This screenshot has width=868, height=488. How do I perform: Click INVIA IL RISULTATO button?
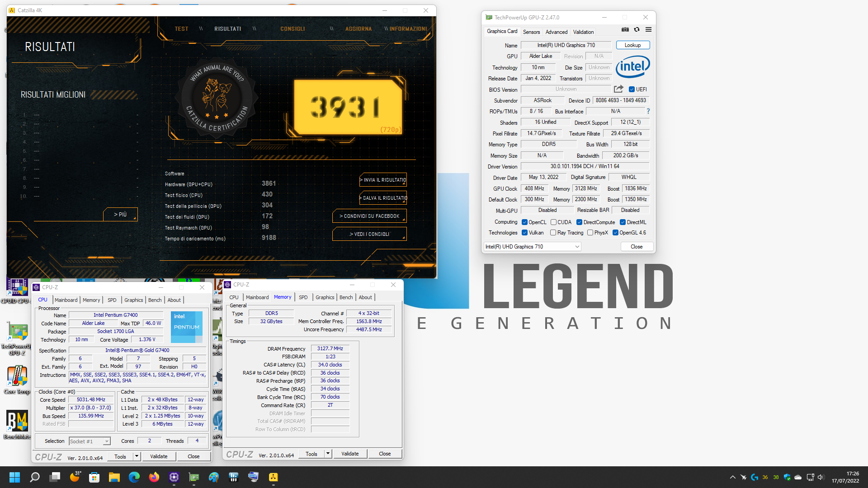(383, 180)
